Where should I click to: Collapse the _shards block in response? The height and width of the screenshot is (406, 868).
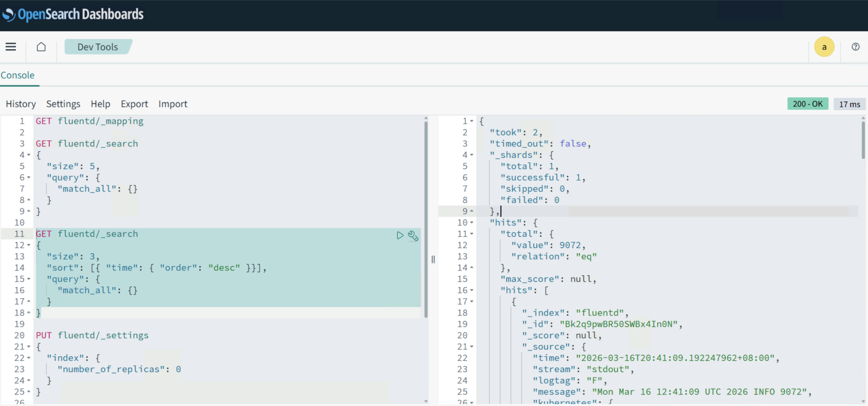tap(472, 155)
